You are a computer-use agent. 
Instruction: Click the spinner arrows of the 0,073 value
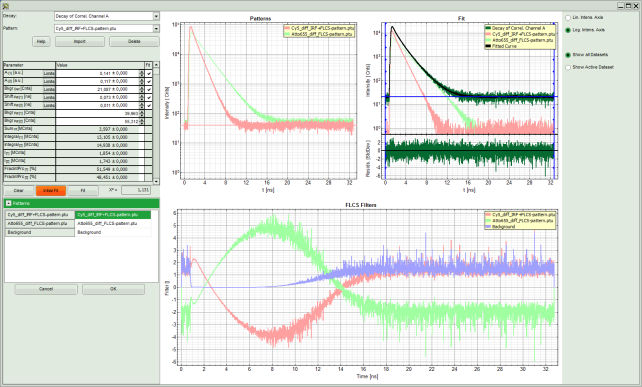pyautogui.click(x=142, y=97)
